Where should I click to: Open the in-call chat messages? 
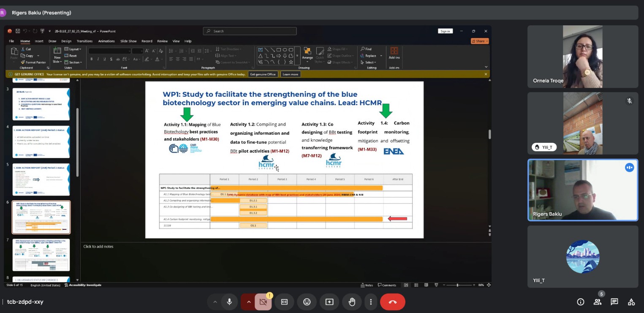coord(614,302)
